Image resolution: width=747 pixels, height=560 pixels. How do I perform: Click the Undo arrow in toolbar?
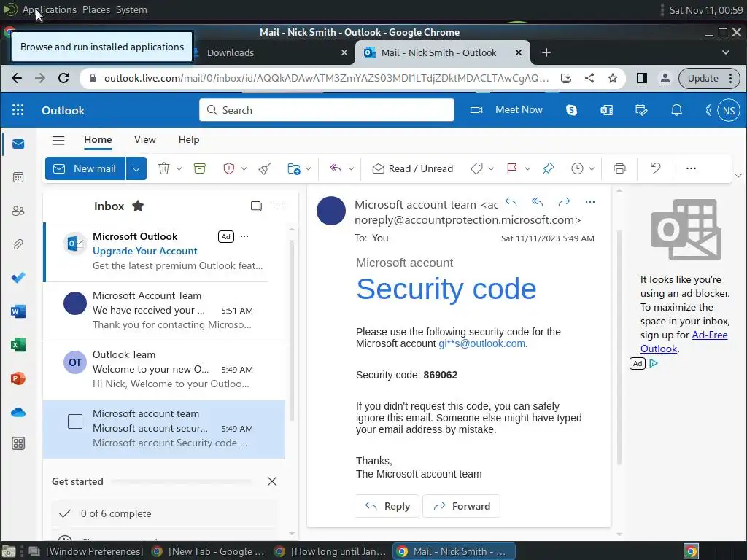coord(656,168)
